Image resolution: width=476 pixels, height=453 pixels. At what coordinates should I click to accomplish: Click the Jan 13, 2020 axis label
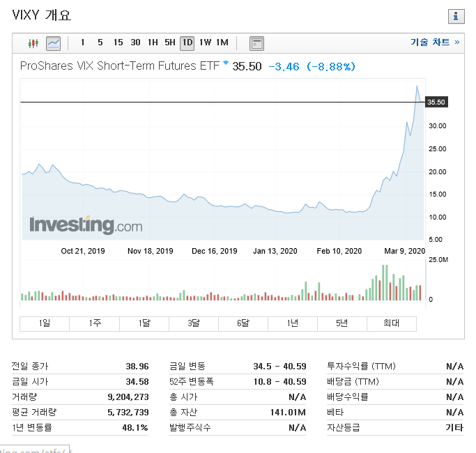coord(275,251)
